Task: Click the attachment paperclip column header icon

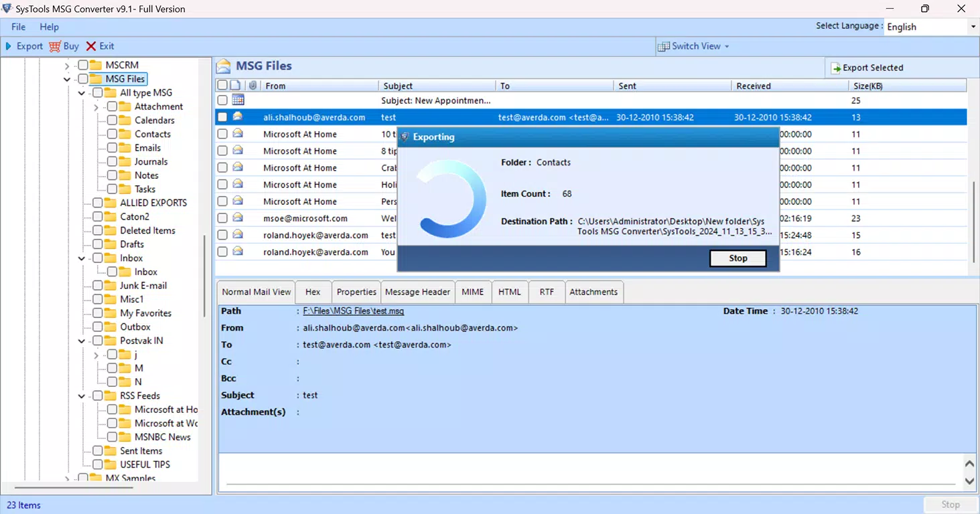Action: coord(253,86)
